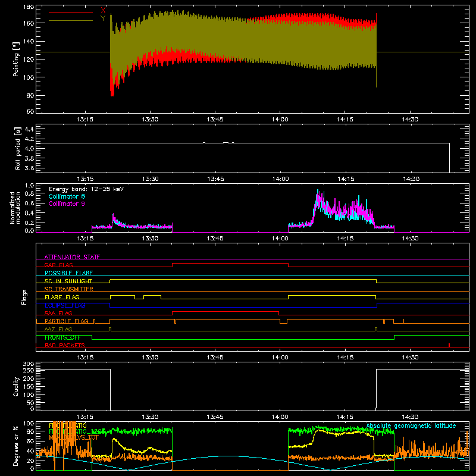
Task: Click the ECLIPSE_FLAG label
Action: [65, 305]
